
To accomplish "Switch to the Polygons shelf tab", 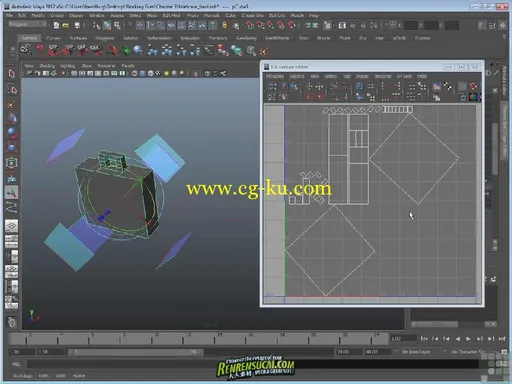I will tap(105, 38).
